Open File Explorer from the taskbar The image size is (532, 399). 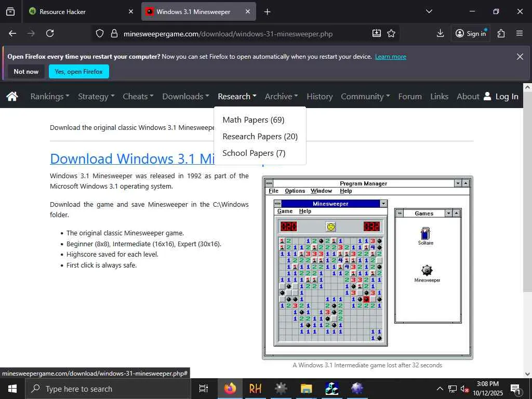pos(306,389)
